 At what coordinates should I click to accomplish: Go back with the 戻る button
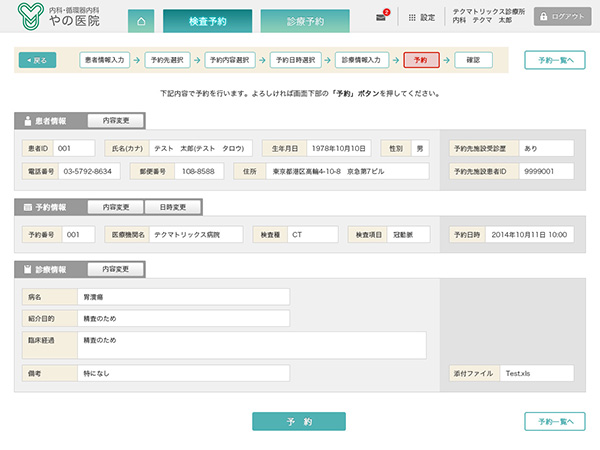(37, 60)
